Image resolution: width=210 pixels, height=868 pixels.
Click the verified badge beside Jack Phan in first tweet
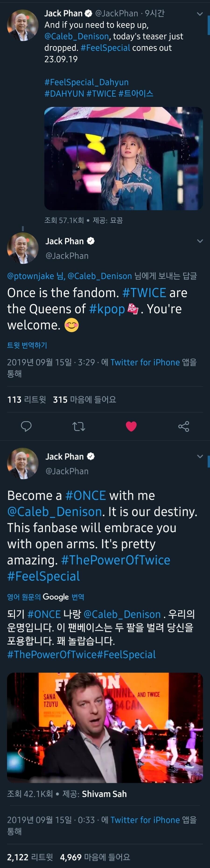pos(88,14)
